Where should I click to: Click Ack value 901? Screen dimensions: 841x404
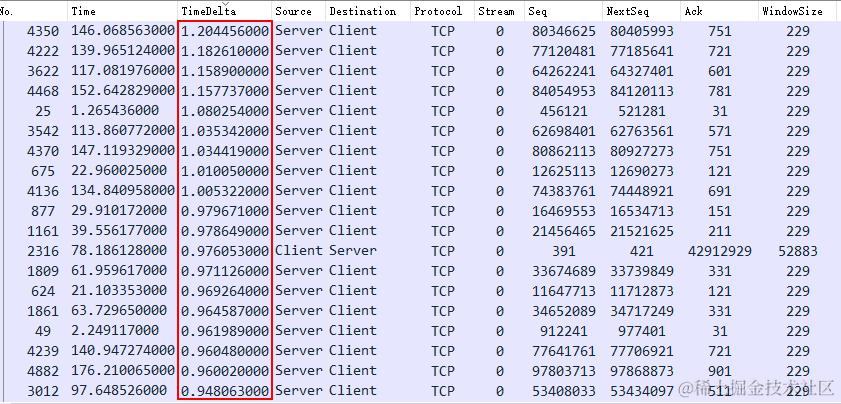(720, 371)
